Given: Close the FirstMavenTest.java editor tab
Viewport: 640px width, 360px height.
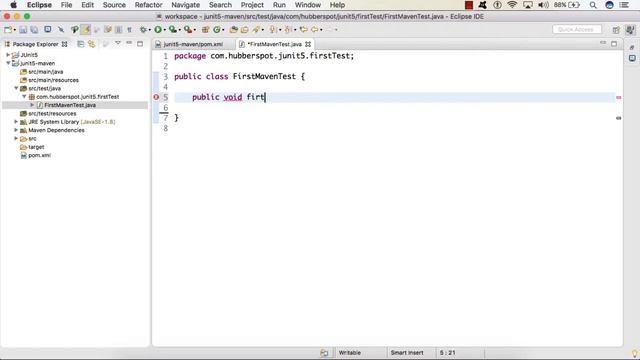Looking at the screenshot, I should click(308, 44).
